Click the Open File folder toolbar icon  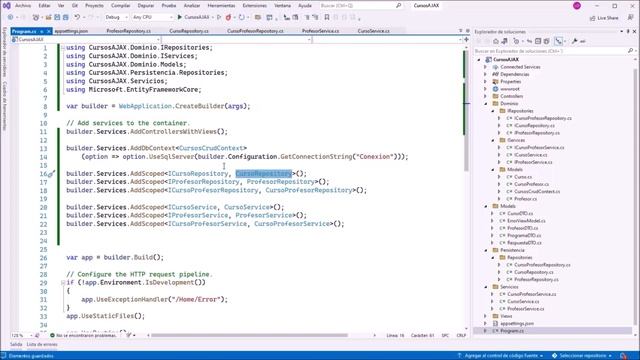click(48, 17)
